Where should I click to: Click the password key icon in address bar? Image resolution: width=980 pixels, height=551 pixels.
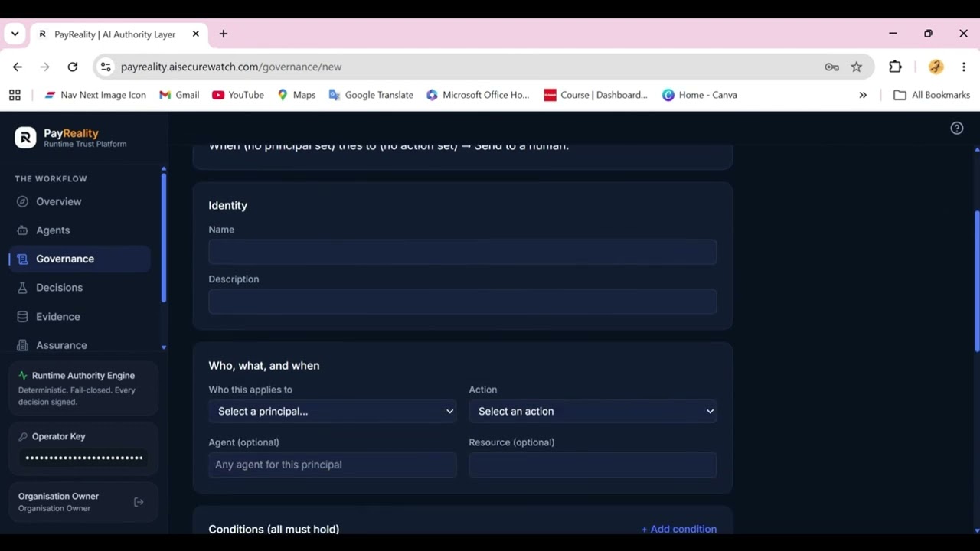[831, 67]
